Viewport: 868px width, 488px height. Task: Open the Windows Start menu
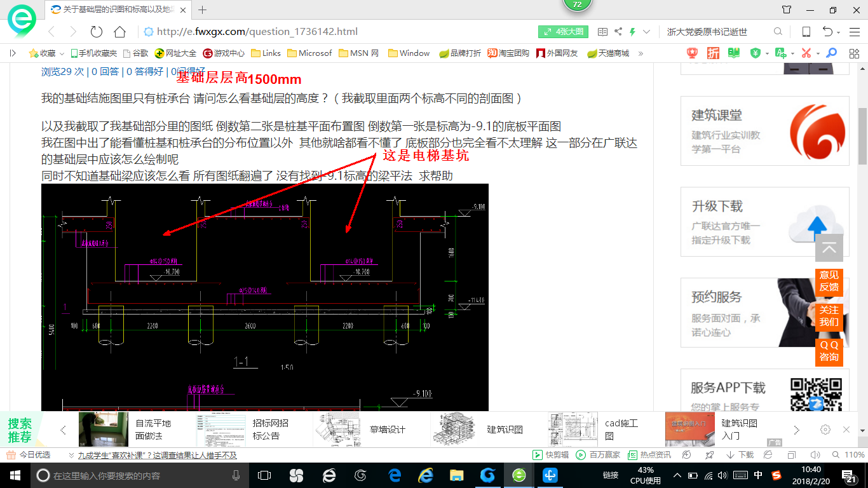point(15,475)
